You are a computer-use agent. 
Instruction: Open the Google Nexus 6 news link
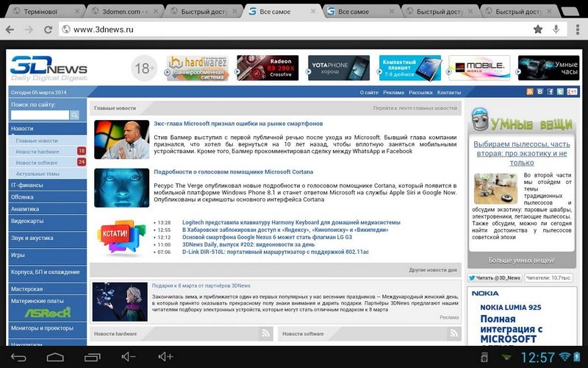pyautogui.click(x=267, y=237)
